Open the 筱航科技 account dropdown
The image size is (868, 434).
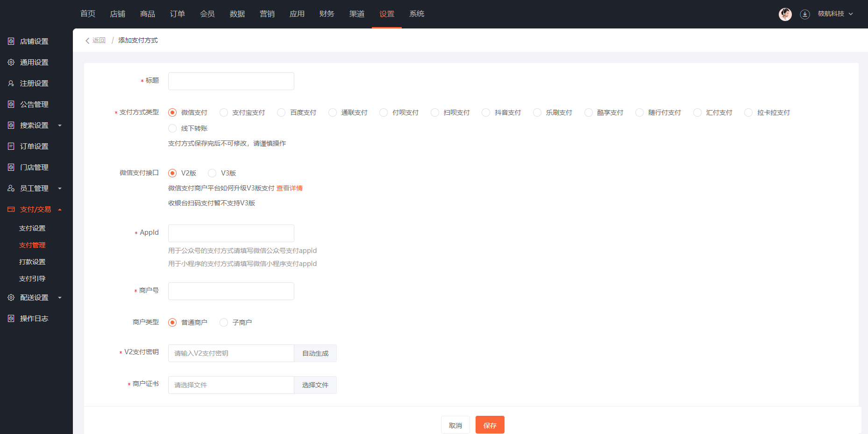point(835,14)
